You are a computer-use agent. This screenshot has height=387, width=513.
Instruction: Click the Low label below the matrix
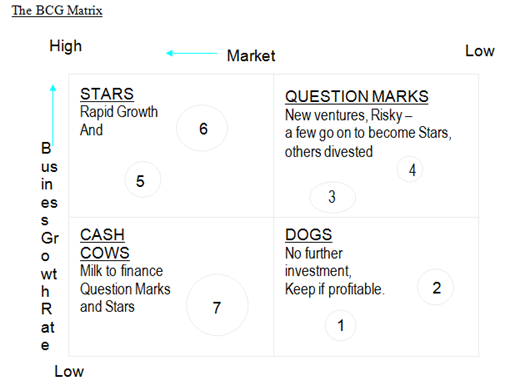[69, 371]
